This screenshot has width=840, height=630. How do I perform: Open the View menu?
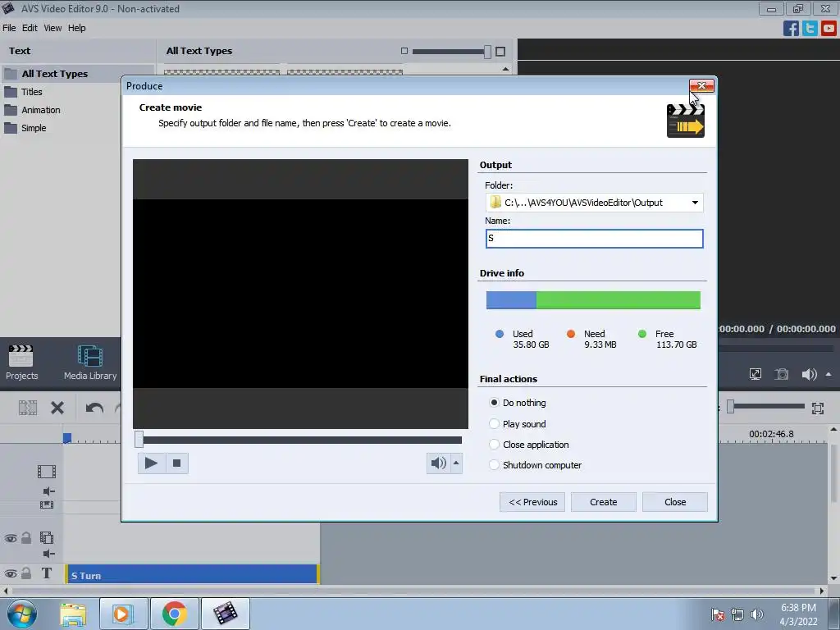(x=52, y=28)
